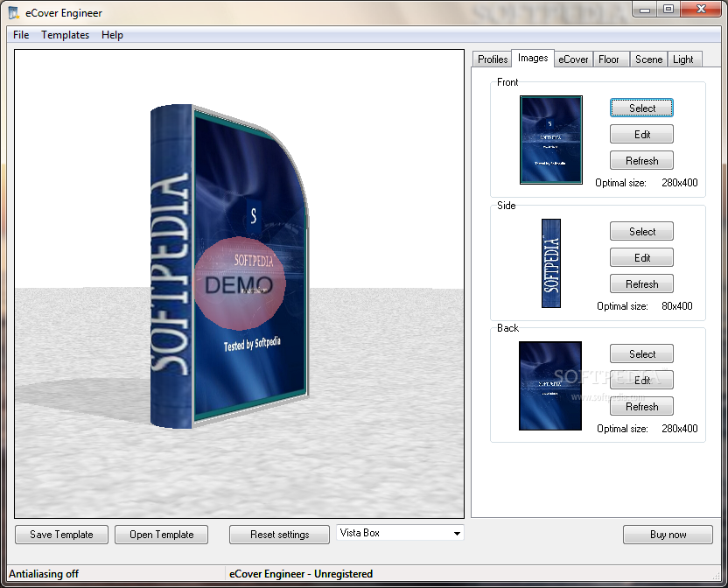Click Select in the Side group
This screenshot has width=728, height=588.
pos(641,231)
